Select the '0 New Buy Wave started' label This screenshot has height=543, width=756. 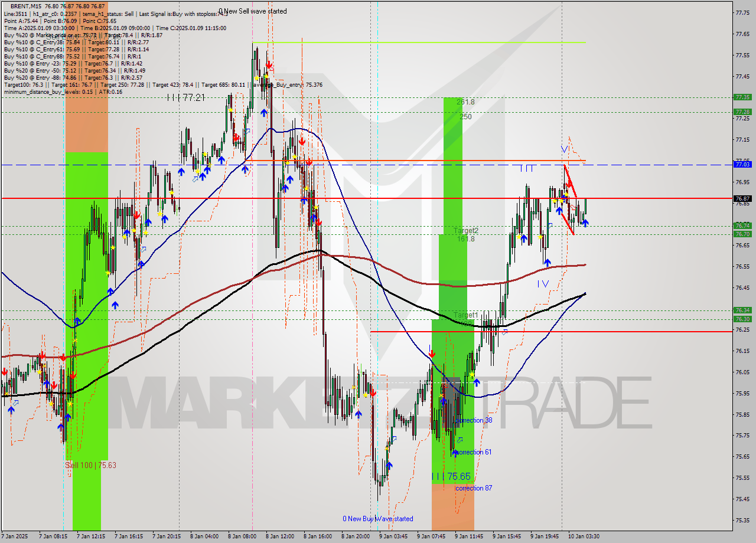click(x=378, y=519)
